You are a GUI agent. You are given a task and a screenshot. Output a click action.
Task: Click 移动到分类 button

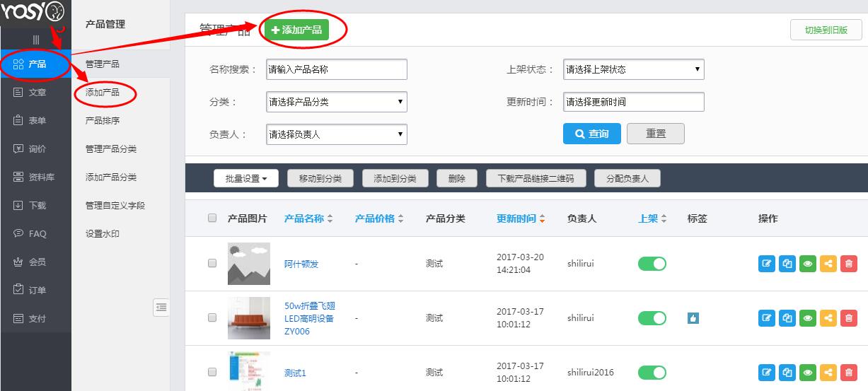point(320,179)
